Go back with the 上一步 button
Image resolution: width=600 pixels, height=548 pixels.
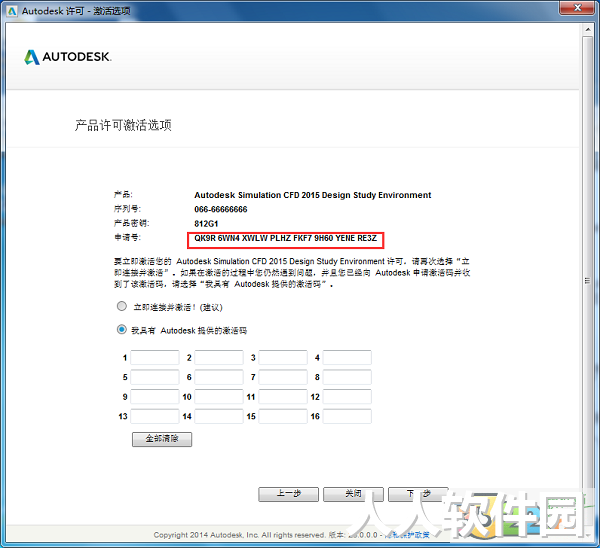click(x=288, y=494)
